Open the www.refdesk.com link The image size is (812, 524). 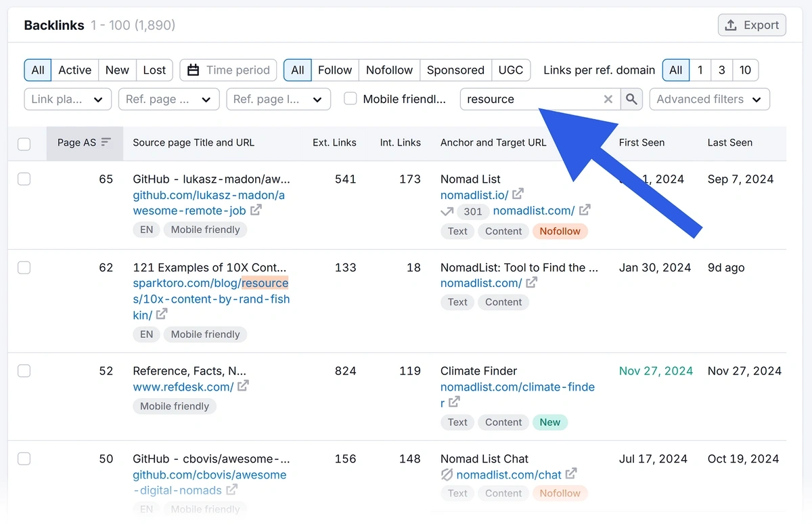coord(183,387)
